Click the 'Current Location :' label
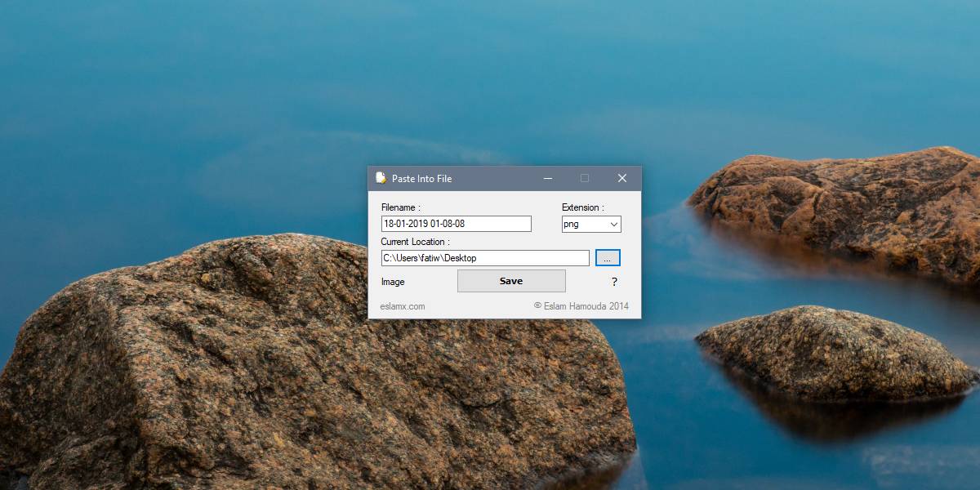 (x=416, y=242)
